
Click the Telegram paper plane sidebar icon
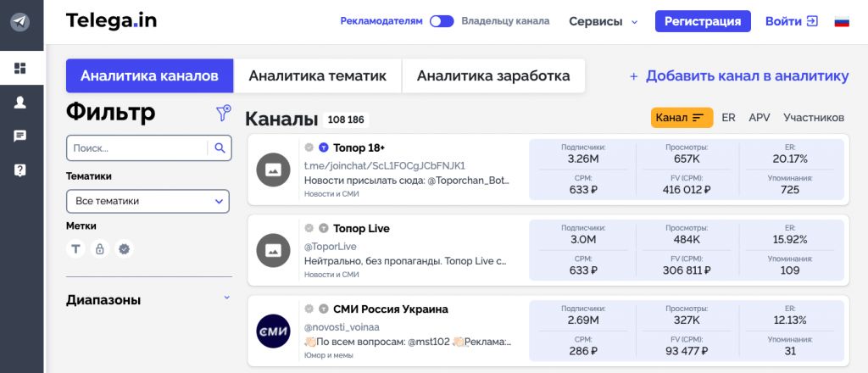(20, 22)
